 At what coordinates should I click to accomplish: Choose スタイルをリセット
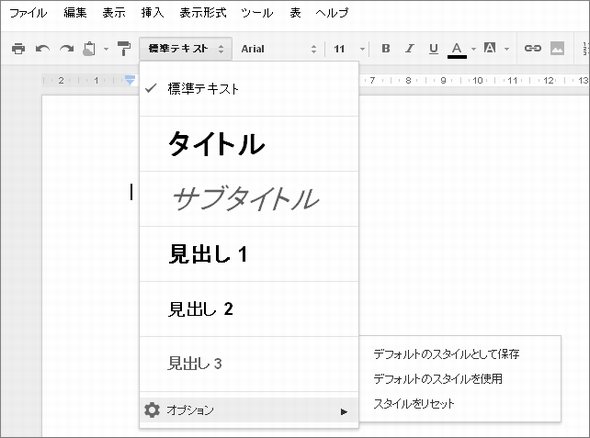point(414,404)
